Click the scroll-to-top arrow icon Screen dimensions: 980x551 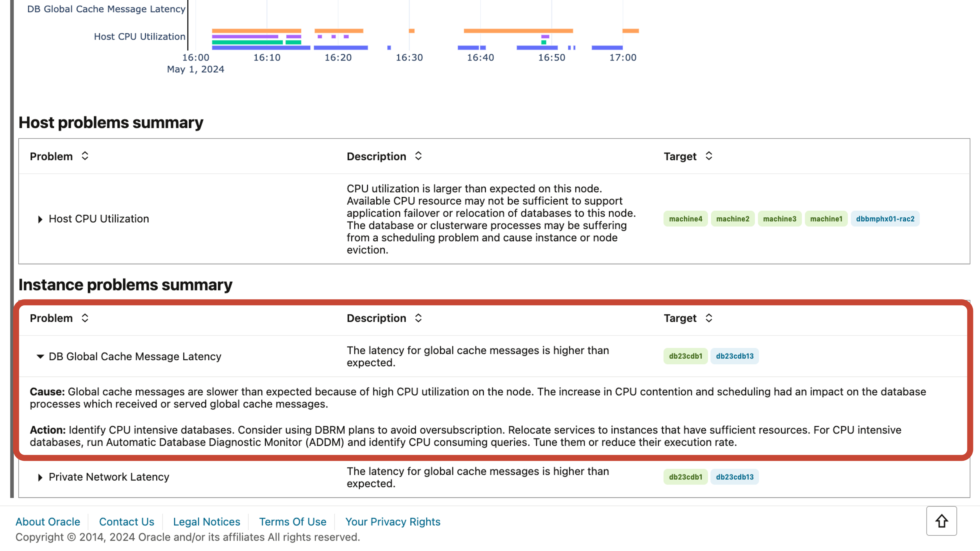pyautogui.click(x=941, y=521)
